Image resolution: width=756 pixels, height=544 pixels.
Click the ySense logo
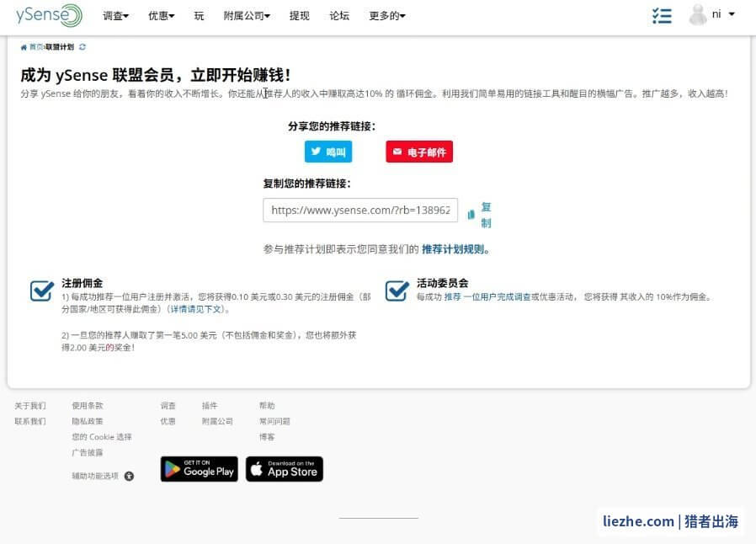[49, 15]
